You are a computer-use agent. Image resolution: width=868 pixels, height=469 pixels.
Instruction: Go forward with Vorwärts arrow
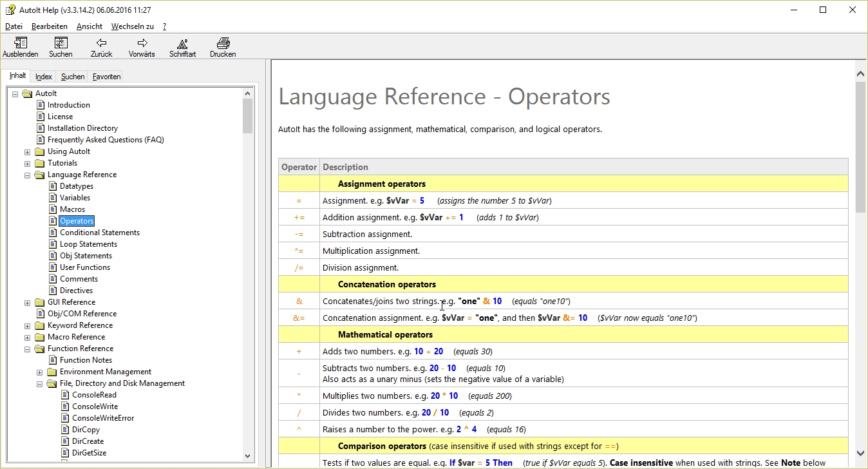coord(142,43)
